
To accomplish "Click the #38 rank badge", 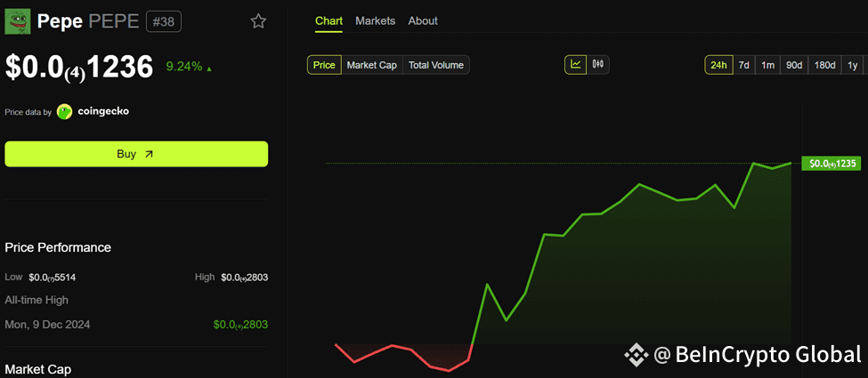I will (163, 21).
